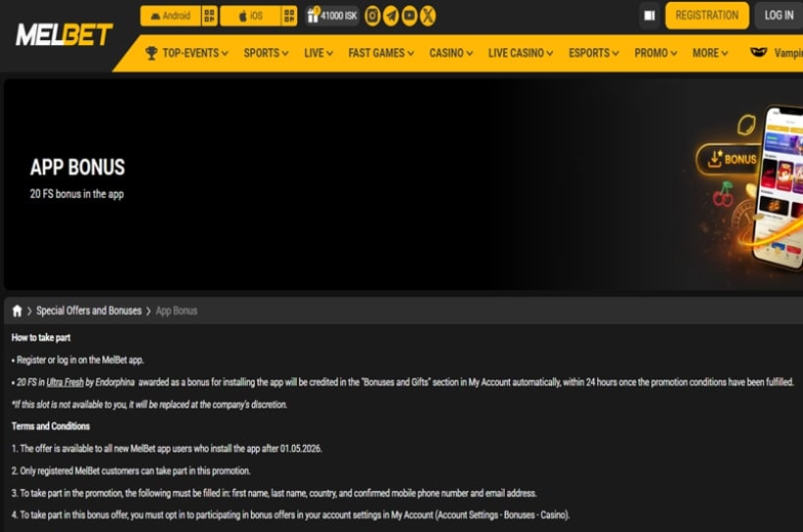803x532 pixels.
Task: Click the REGISTRATION button
Action: pyautogui.click(x=707, y=16)
